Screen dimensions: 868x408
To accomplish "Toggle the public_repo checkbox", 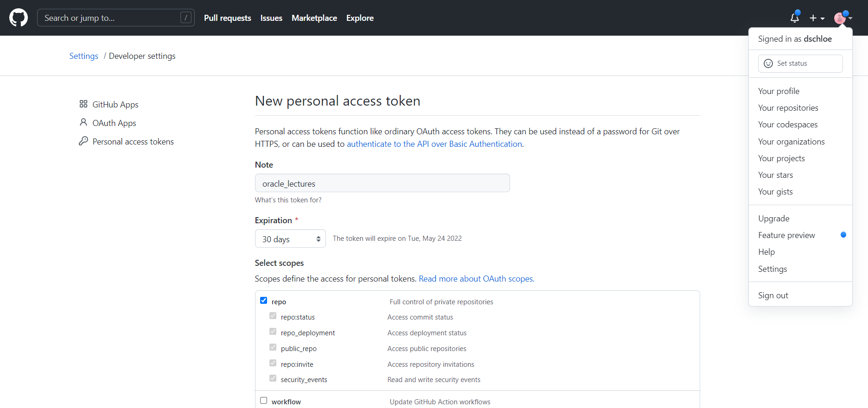I will [x=273, y=347].
